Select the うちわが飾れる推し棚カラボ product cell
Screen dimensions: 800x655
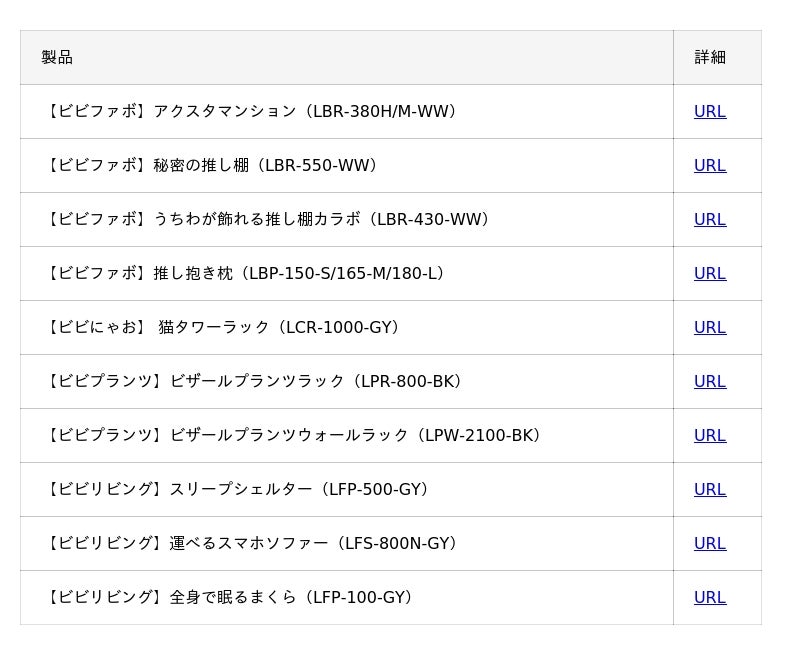pyautogui.click(x=267, y=220)
